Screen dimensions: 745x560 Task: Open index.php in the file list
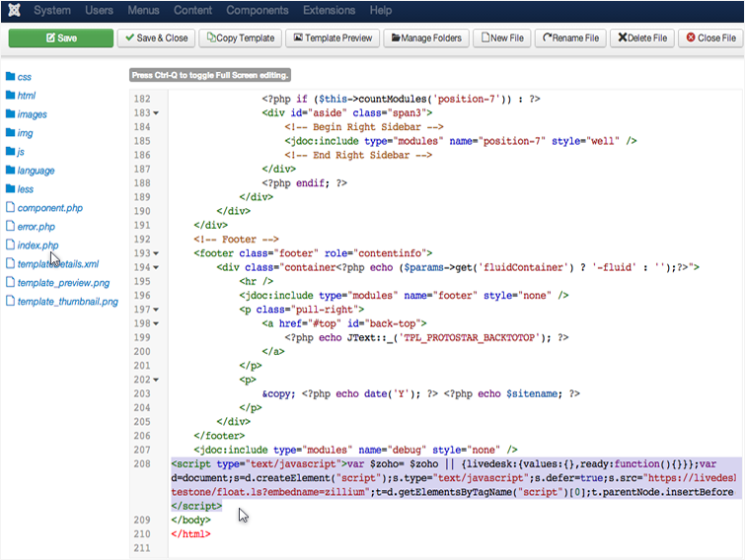[37, 245]
